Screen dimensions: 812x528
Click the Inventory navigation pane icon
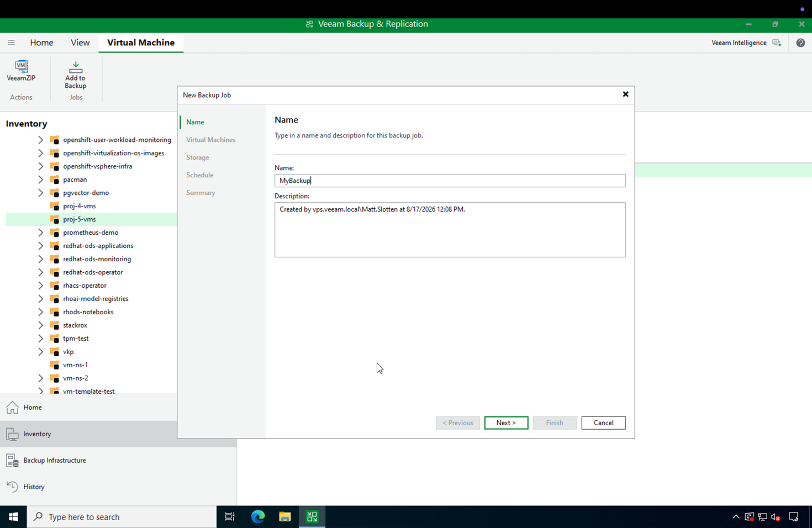[x=12, y=434]
